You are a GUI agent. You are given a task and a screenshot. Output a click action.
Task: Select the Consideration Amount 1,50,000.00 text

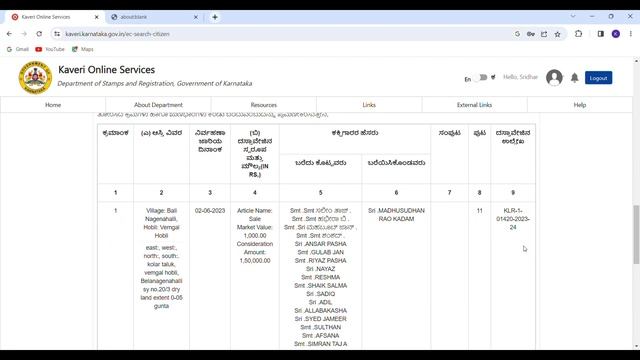pos(255,252)
